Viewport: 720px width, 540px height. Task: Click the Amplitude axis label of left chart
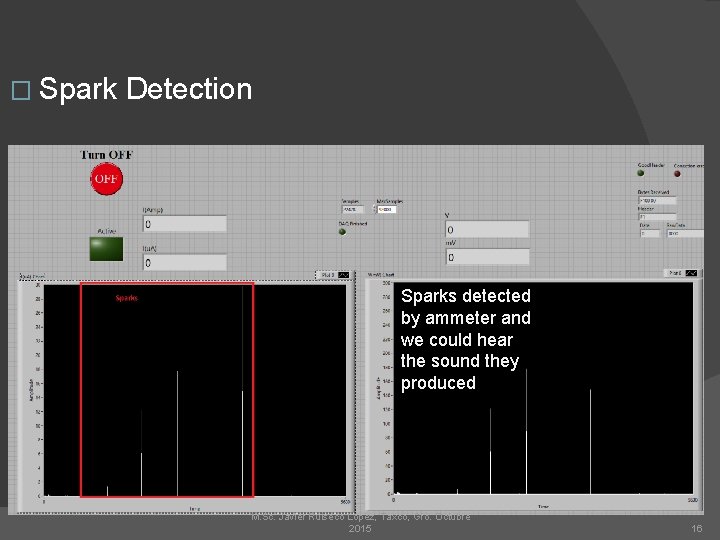click(x=31, y=390)
